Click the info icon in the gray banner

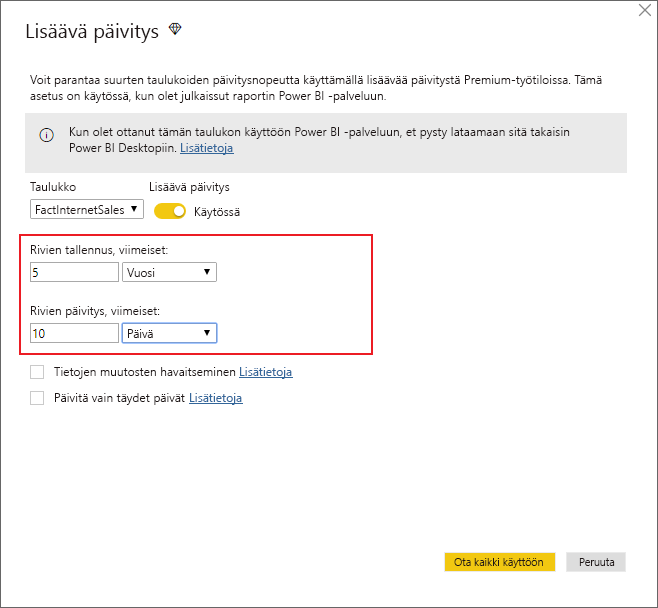coord(46,135)
